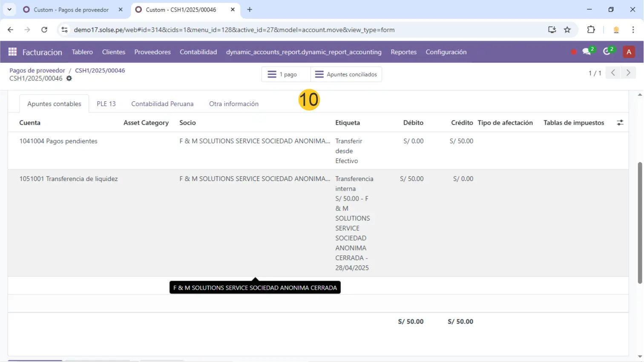Screen dimensions: 644x362
Task: Click the Transferencia interna label cell
Action: (x=354, y=223)
